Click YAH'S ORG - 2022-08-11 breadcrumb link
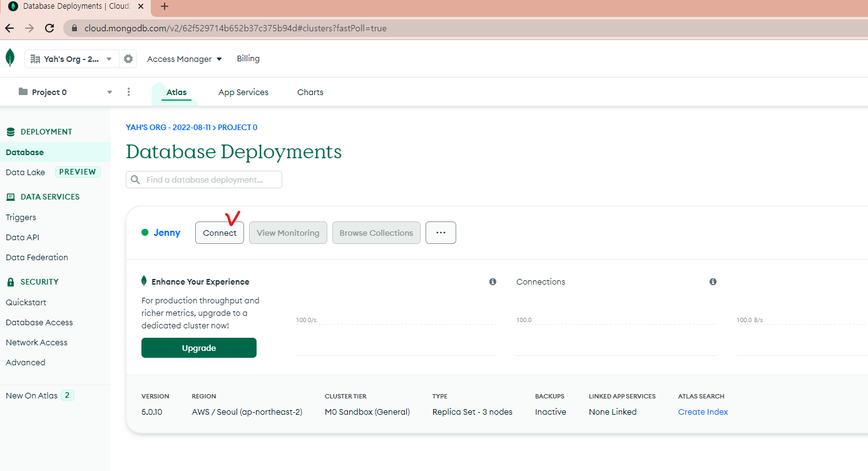The image size is (868, 471). click(x=168, y=127)
